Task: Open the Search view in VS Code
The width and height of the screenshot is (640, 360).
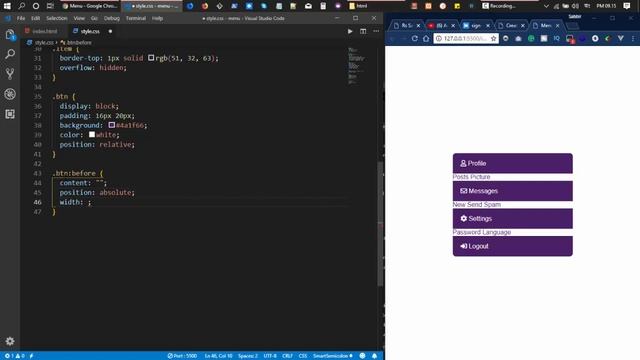Action: point(10,54)
